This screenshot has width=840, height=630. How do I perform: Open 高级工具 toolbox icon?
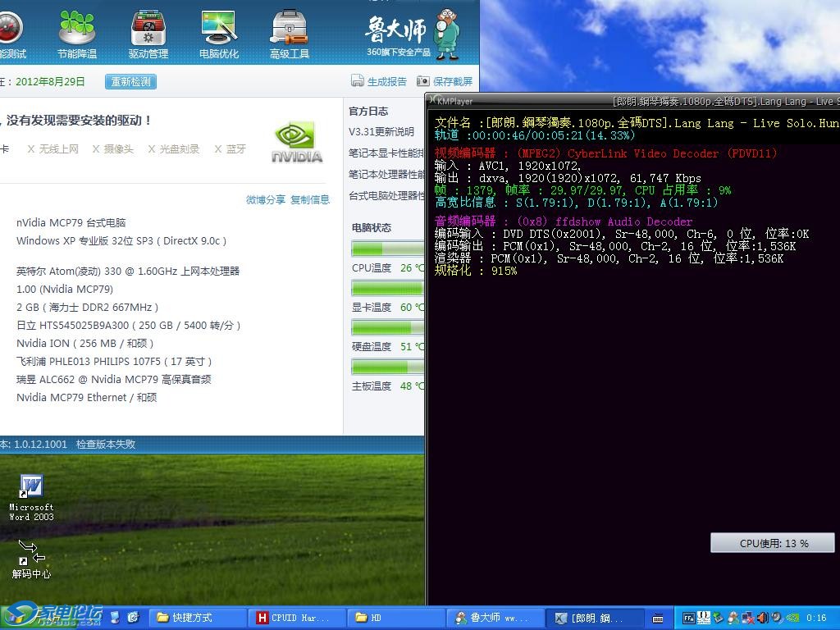[290, 29]
